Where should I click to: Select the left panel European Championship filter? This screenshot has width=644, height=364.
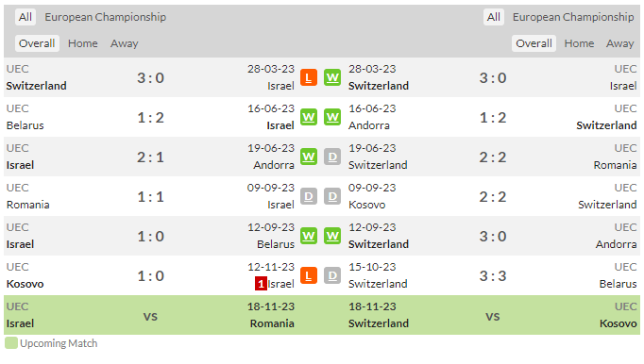tap(105, 17)
